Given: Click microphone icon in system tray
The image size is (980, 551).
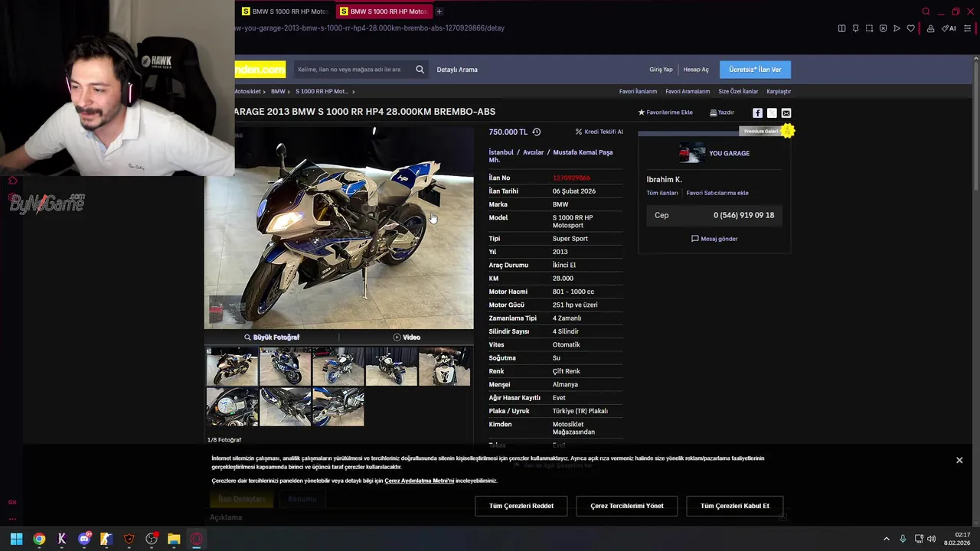Looking at the screenshot, I should click(903, 539).
